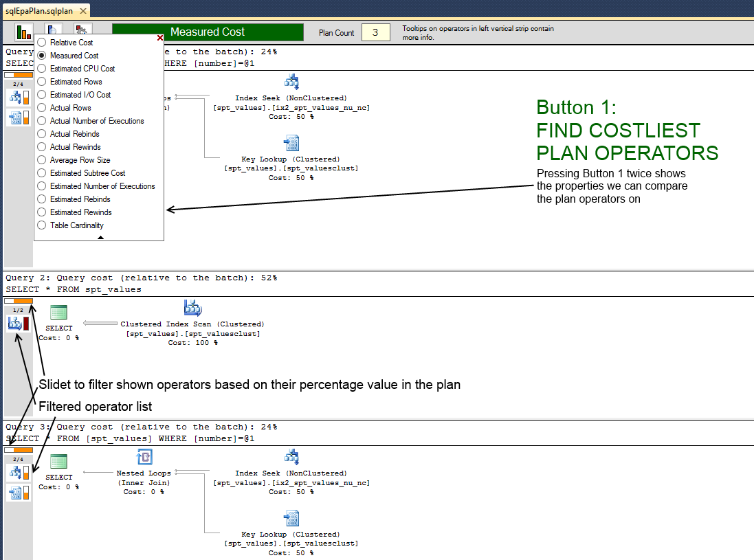754x560 pixels.
Task: Close the sqlEpaPlan.sqlplan tab
Action: [83, 10]
